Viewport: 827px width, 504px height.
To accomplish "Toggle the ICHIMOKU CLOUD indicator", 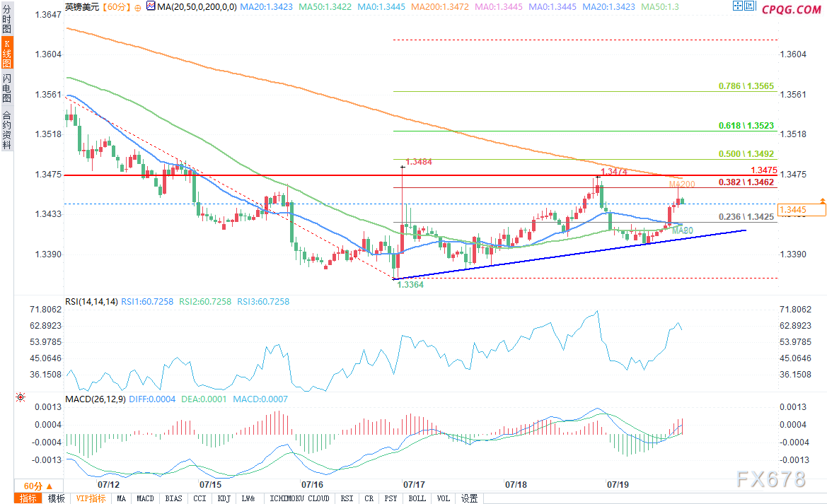I will click(299, 498).
